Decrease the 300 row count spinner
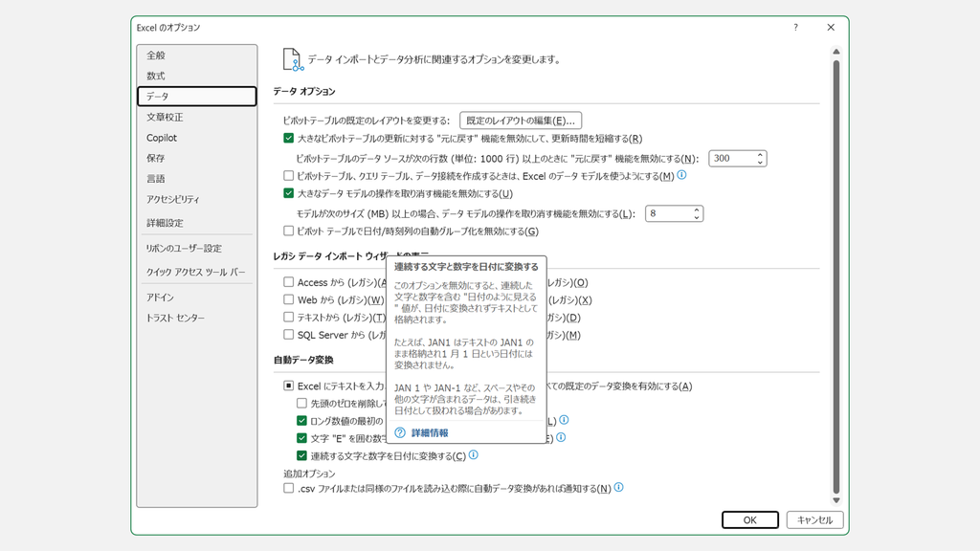The height and width of the screenshot is (551, 980). point(760,163)
